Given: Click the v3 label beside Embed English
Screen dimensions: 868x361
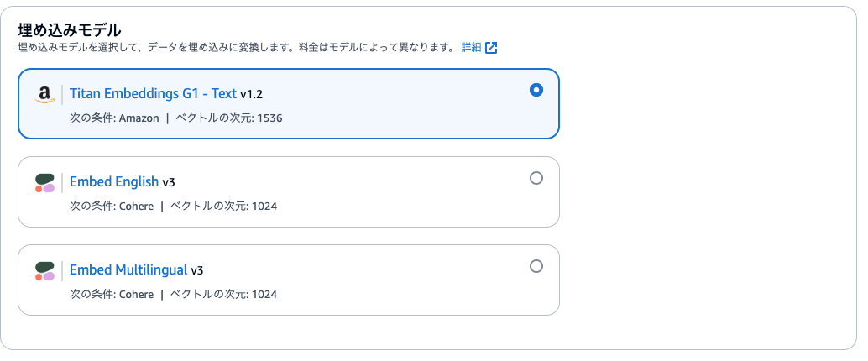Looking at the screenshot, I should [x=169, y=182].
